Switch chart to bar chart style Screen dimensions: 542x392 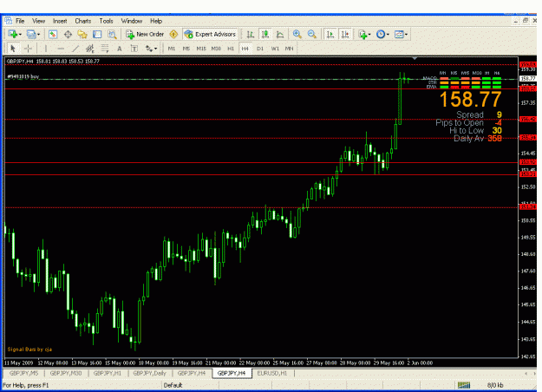point(251,34)
